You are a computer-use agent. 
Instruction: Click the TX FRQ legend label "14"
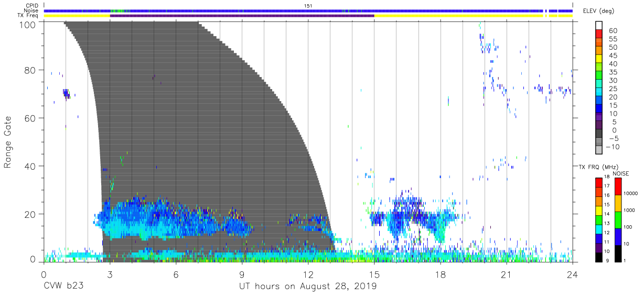[x=608, y=214]
